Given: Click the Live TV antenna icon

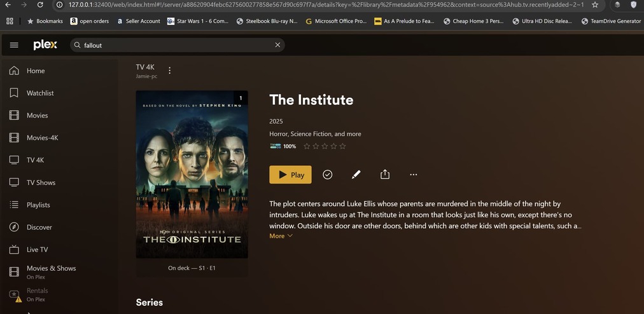Looking at the screenshot, I should click(14, 249).
